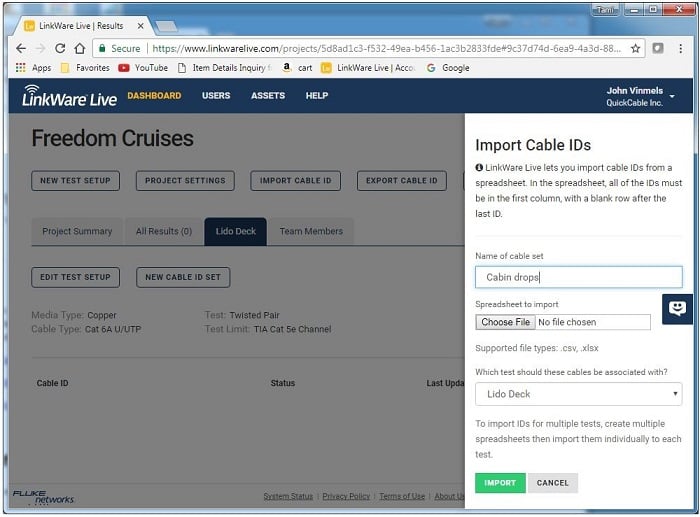The height and width of the screenshot is (517, 700).
Task: Click the EDIT TEST SETUP button
Action: [x=75, y=277]
